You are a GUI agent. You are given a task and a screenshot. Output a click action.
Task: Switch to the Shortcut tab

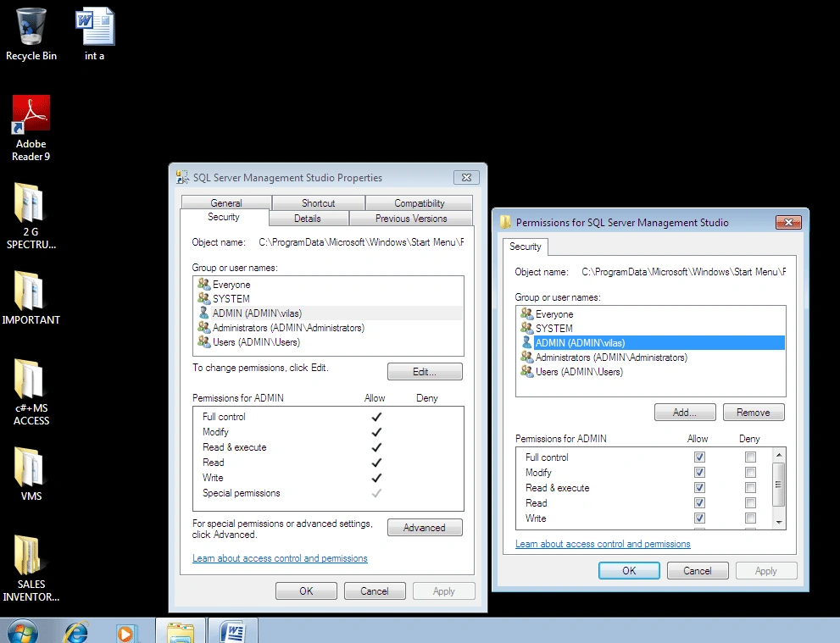[x=318, y=203]
